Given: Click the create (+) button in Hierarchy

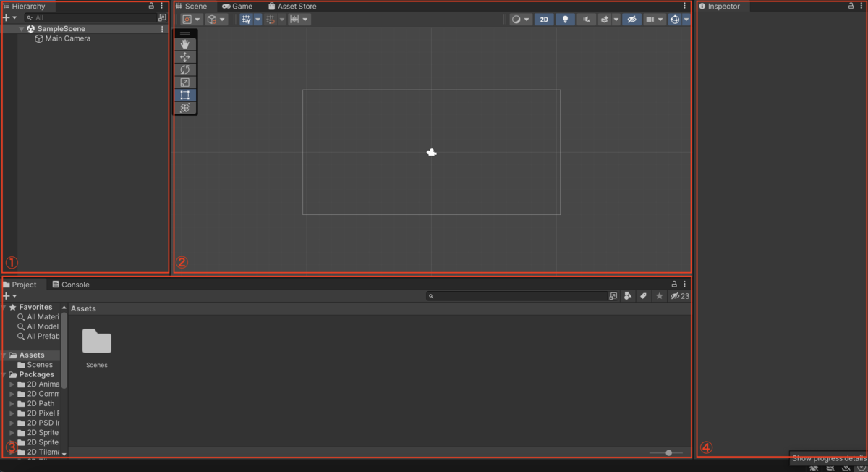Looking at the screenshot, I should (x=6, y=17).
